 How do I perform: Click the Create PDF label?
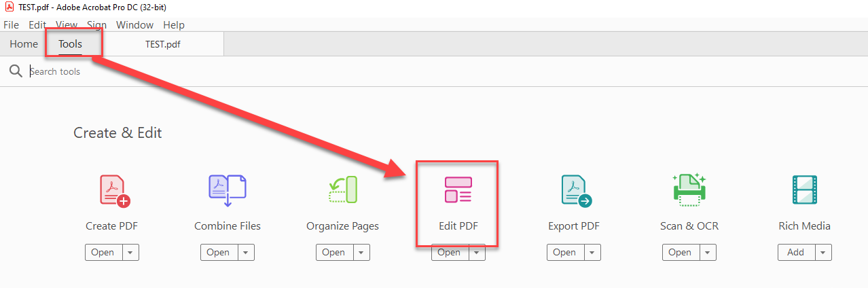pos(112,226)
